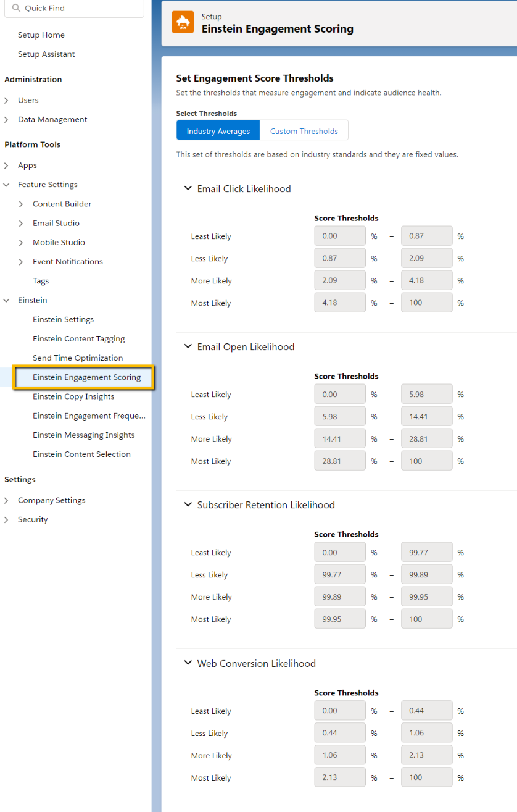
Task: Click Subscriber Retention More Likely upper field 99.95
Action: (x=427, y=596)
